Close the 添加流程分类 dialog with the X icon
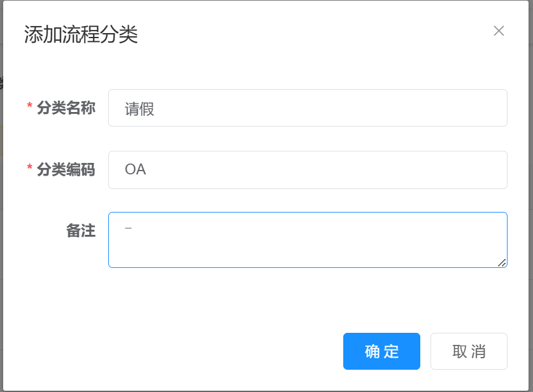533x392 pixels. 499,31
